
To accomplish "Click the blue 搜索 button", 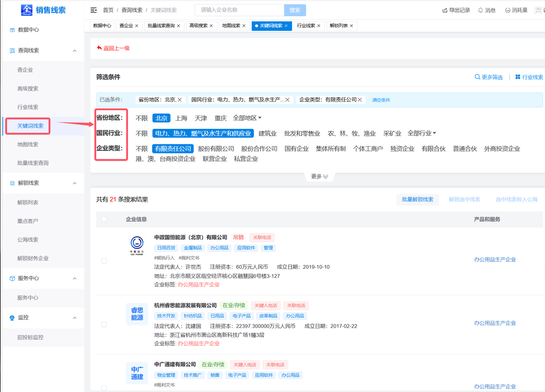I will coord(295,10).
